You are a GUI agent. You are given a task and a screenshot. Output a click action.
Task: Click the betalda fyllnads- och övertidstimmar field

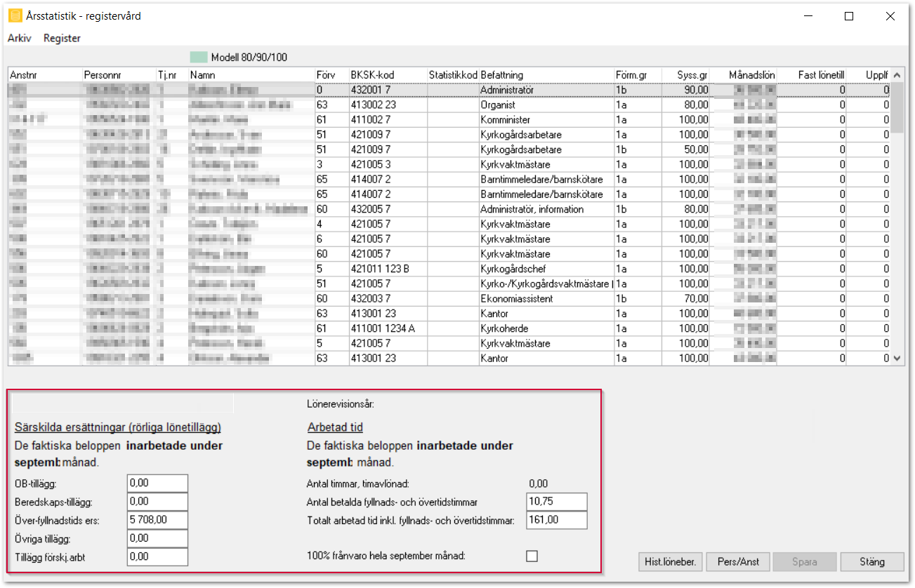click(x=557, y=502)
